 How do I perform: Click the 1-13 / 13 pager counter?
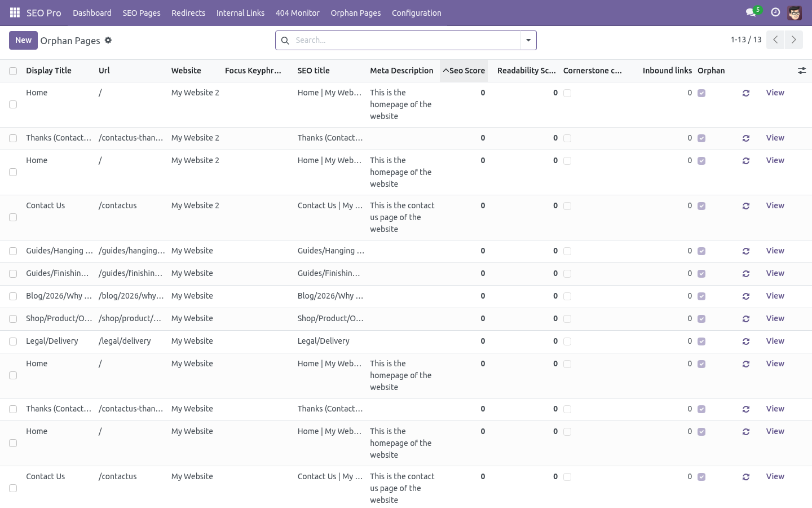pyautogui.click(x=745, y=40)
